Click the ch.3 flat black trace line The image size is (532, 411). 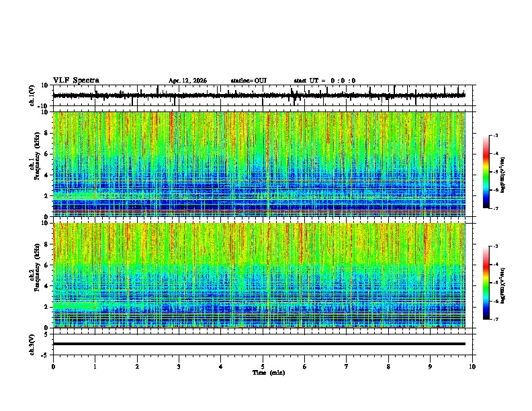pyautogui.click(x=259, y=344)
